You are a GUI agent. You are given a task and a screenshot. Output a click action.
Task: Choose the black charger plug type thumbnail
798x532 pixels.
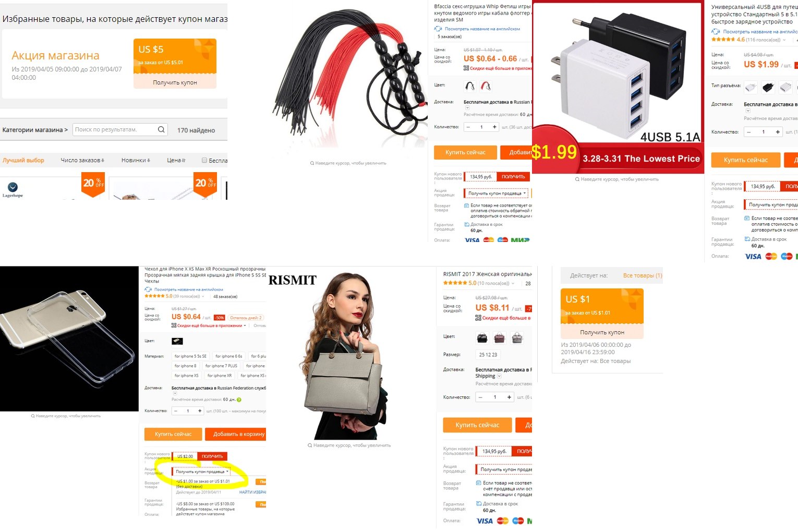click(x=768, y=87)
